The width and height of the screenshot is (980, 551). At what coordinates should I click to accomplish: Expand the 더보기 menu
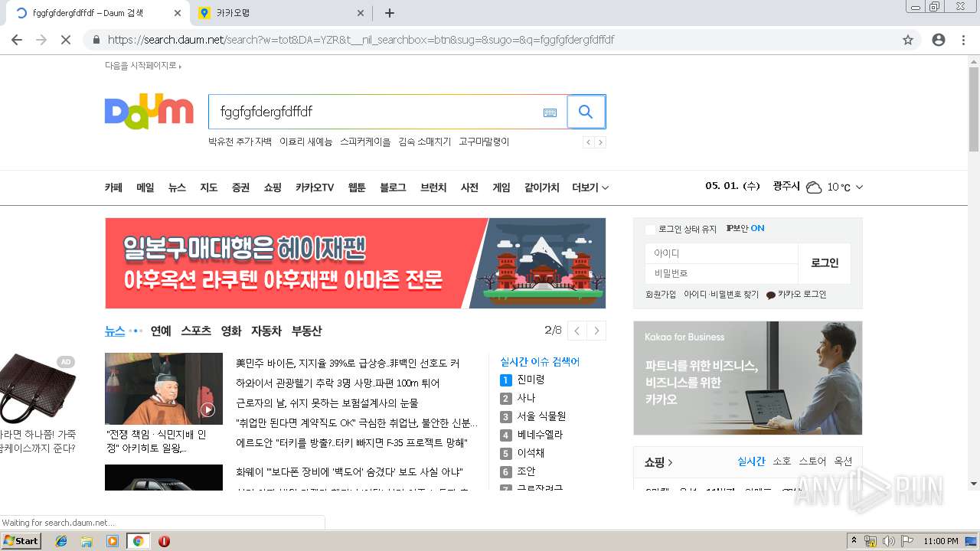pyautogui.click(x=590, y=187)
